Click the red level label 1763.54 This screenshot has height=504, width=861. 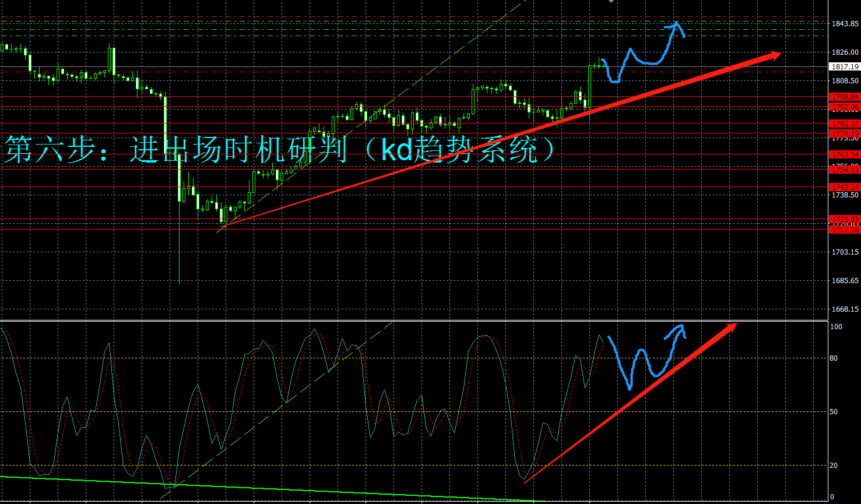click(845, 154)
